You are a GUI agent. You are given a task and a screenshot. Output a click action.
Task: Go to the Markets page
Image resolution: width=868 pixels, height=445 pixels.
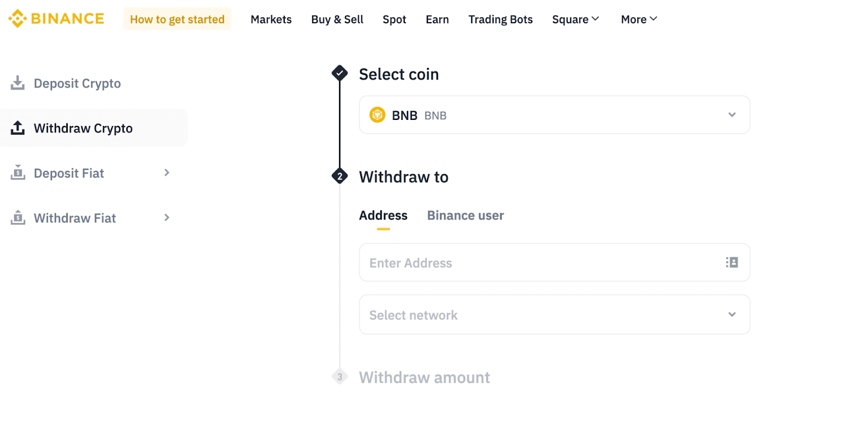[x=271, y=20]
